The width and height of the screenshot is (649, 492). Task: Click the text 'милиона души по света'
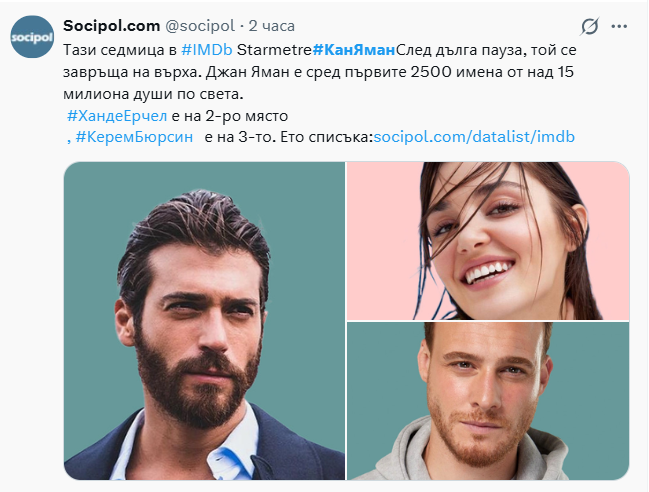tap(153, 94)
